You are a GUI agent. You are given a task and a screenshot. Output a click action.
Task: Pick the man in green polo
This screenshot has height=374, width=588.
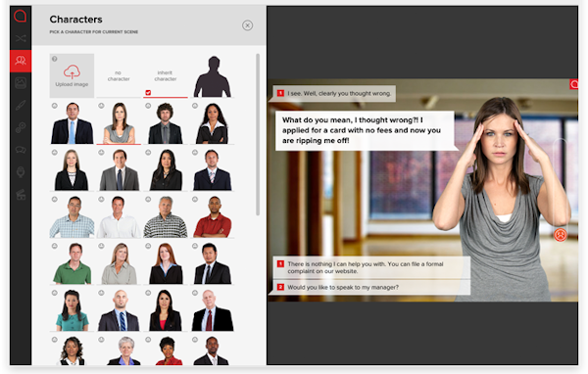tap(72, 263)
